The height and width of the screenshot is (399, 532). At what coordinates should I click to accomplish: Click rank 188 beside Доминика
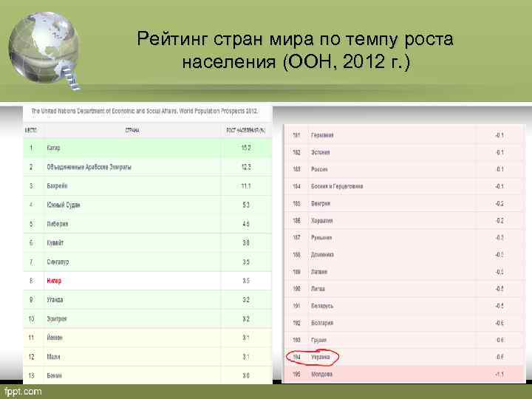(x=296, y=254)
